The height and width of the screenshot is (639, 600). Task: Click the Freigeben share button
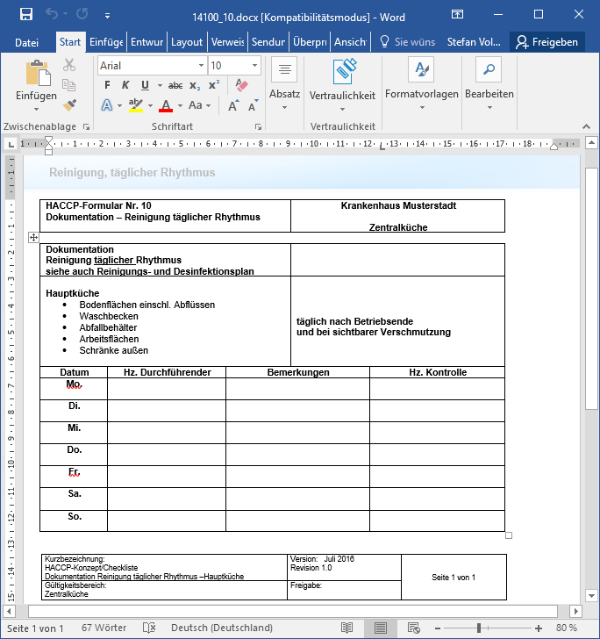coord(546,42)
